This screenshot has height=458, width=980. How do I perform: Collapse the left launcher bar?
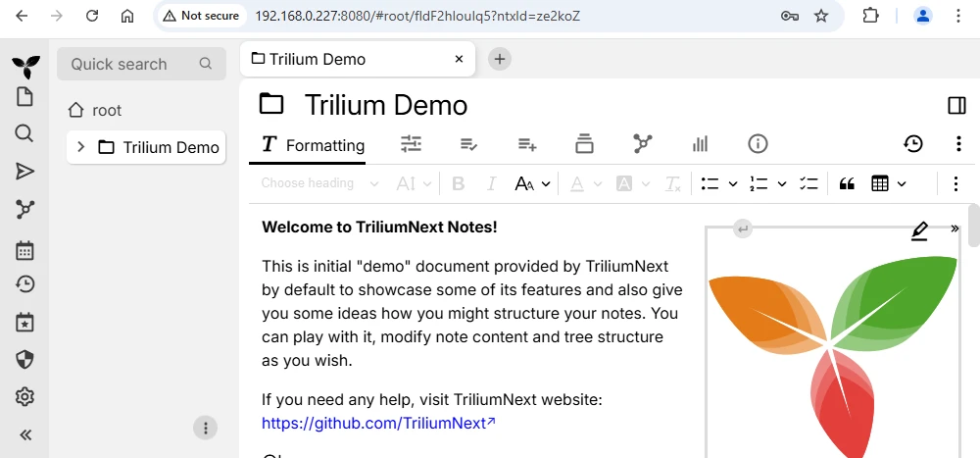pos(25,434)
